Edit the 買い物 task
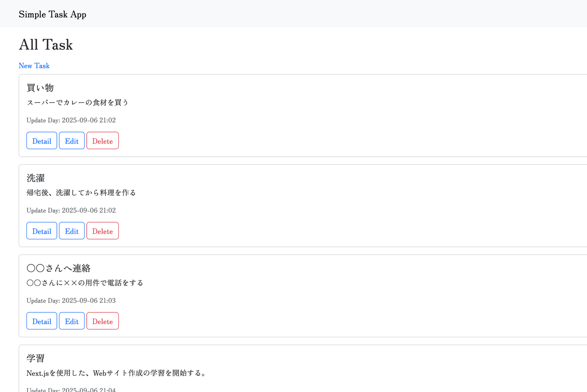587x392 pixels. pyautogui.click(x=72, y=141)
